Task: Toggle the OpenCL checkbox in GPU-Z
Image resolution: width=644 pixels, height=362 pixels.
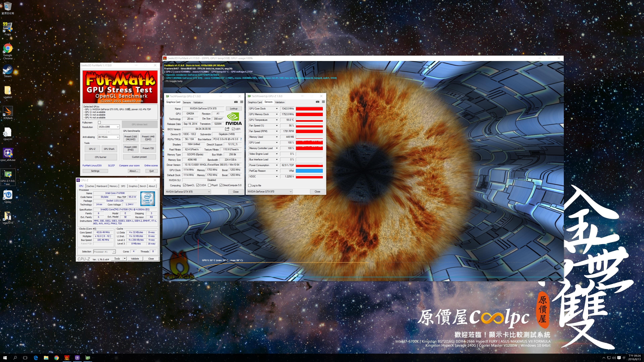Action: tap(184, 185)
